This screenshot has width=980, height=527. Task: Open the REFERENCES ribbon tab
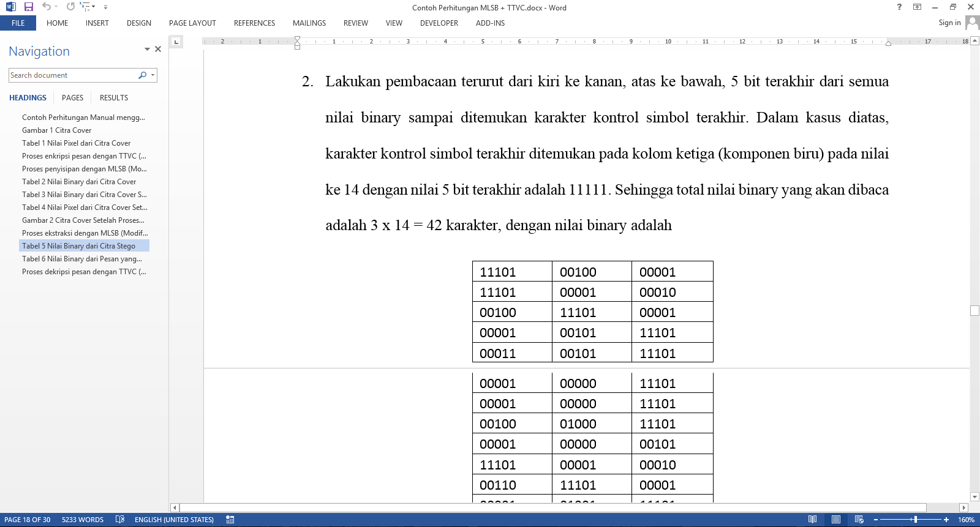click(254, 23)
